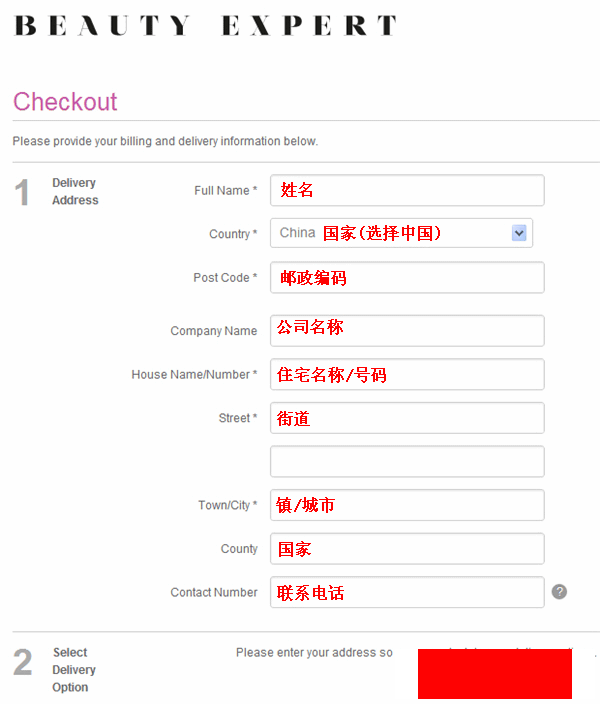Click the 'Please provide your billing' instruction text
The height and width of the screenshot is (704, 600).
click(165, 141)
